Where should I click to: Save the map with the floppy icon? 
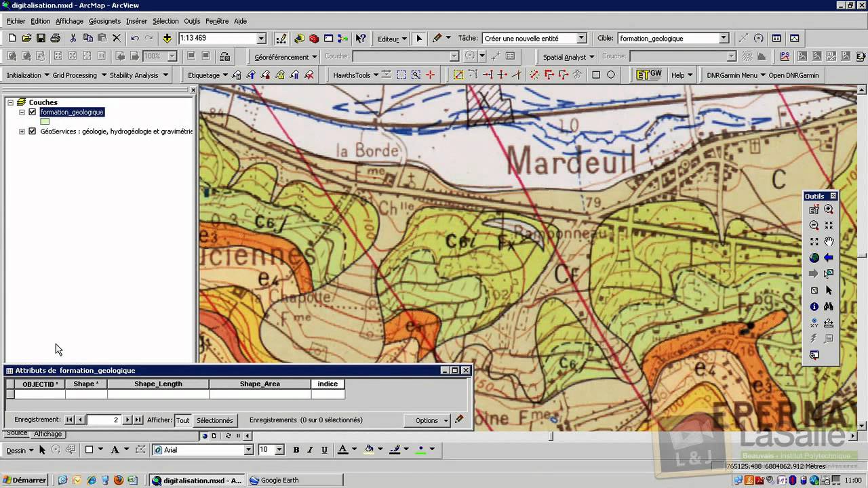pyautogui.click(x=41, y=39)
